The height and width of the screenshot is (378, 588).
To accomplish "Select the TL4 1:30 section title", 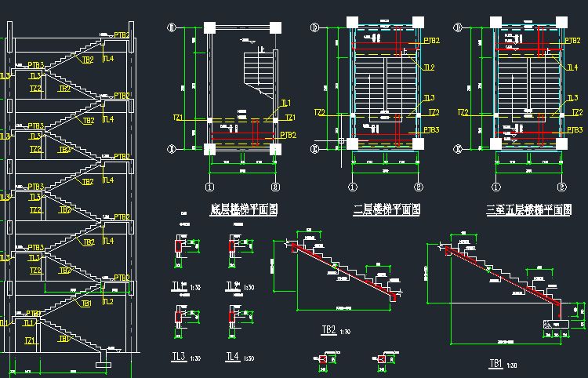I will tap(240, 357).
